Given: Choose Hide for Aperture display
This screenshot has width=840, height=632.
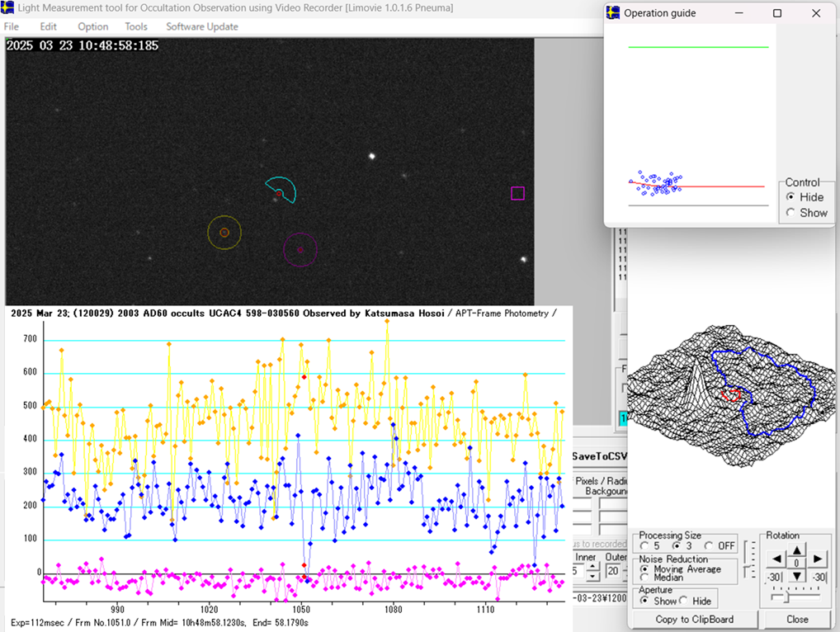Looking at the screenshot, I should (x=686, y=601).
